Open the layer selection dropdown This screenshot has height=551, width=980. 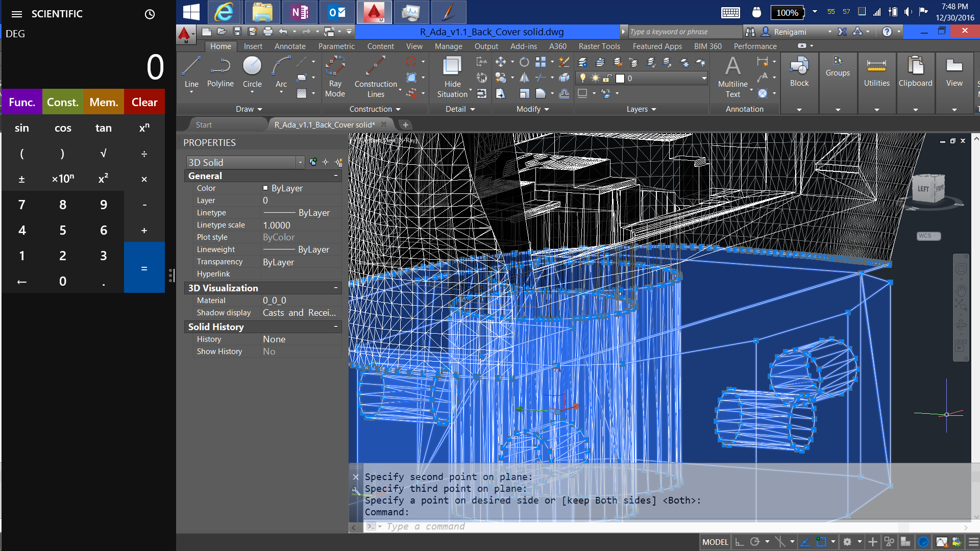(x=703, y=78)
